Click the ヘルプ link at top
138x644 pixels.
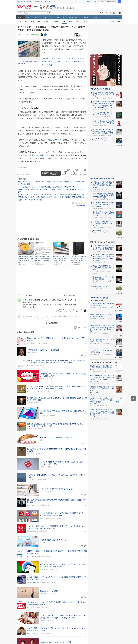[94, 2]
